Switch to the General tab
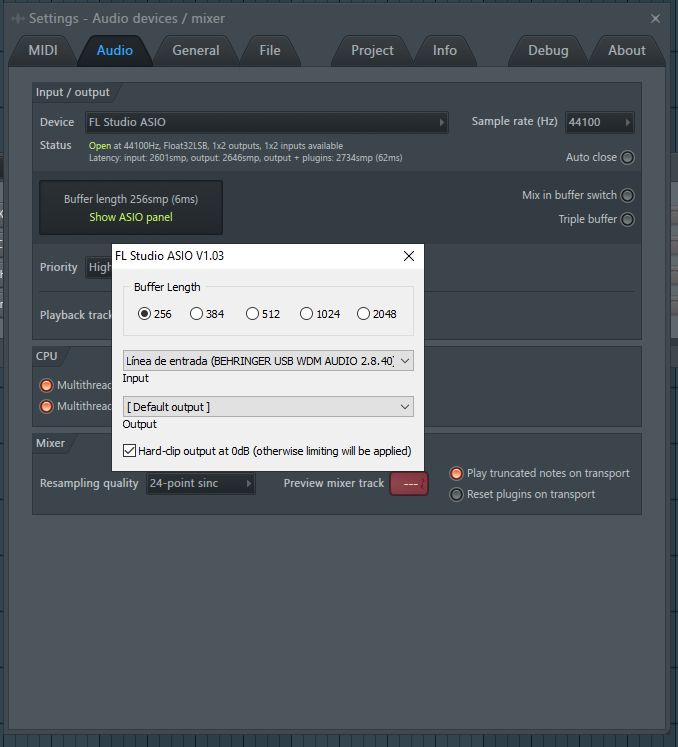Screen dimensions: 678x747 tap(196, 50)
